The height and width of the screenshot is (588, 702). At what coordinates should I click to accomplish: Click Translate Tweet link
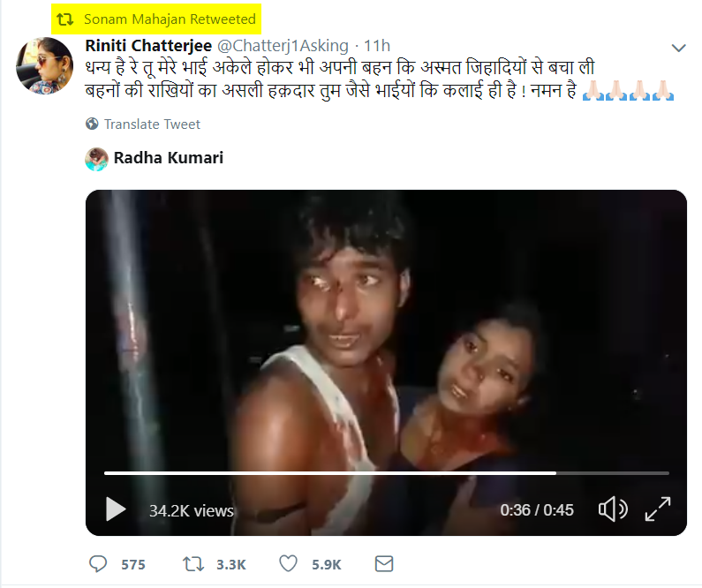152,124
